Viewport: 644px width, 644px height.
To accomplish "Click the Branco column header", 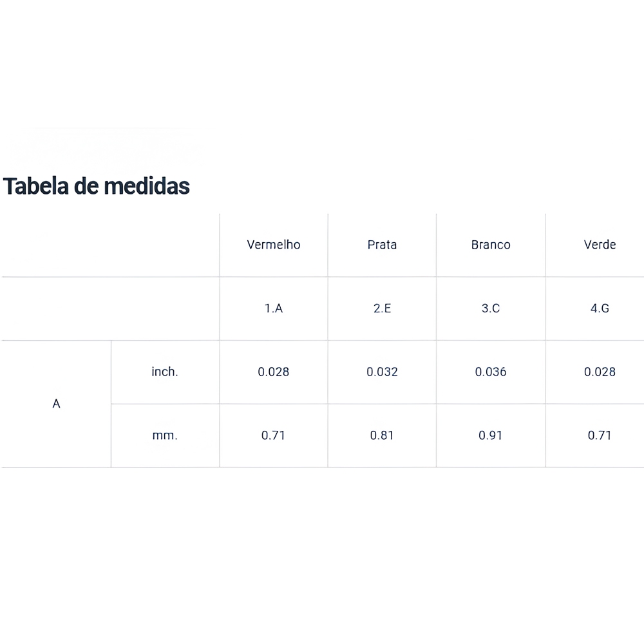I will coord(491,245).
